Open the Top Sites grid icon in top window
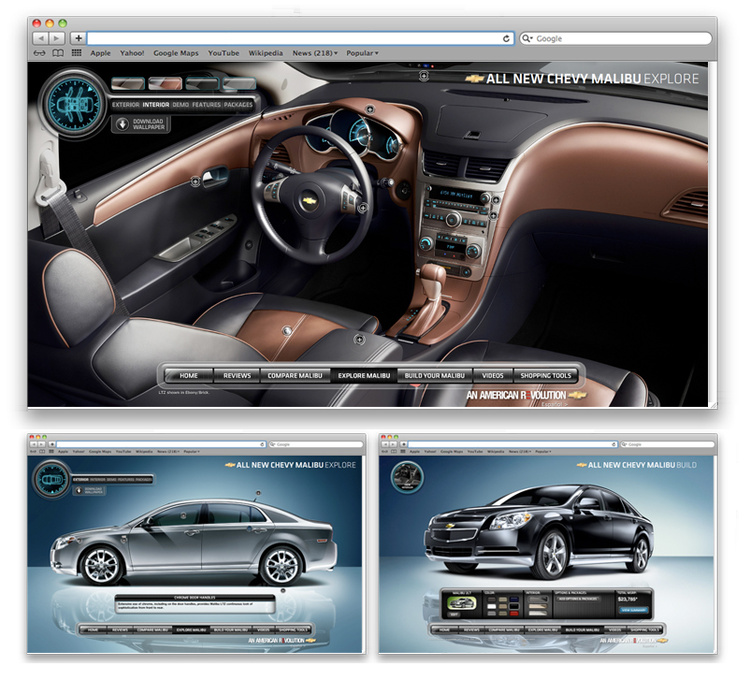Viewport: 750px width, 682px height. click(x=77, y=53)
